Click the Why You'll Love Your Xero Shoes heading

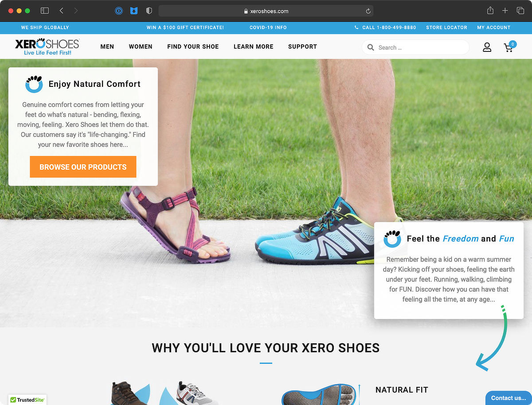click(266, 348)
